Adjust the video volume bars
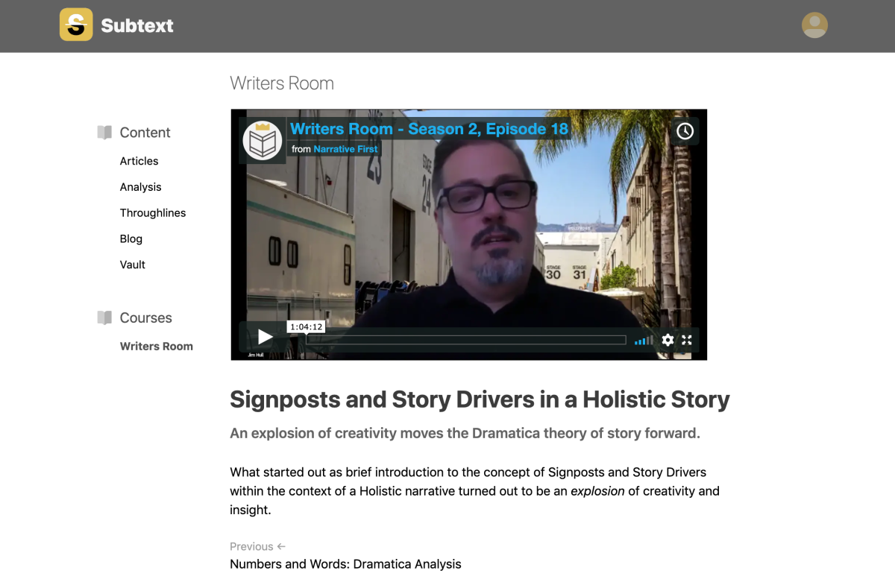 644,340
